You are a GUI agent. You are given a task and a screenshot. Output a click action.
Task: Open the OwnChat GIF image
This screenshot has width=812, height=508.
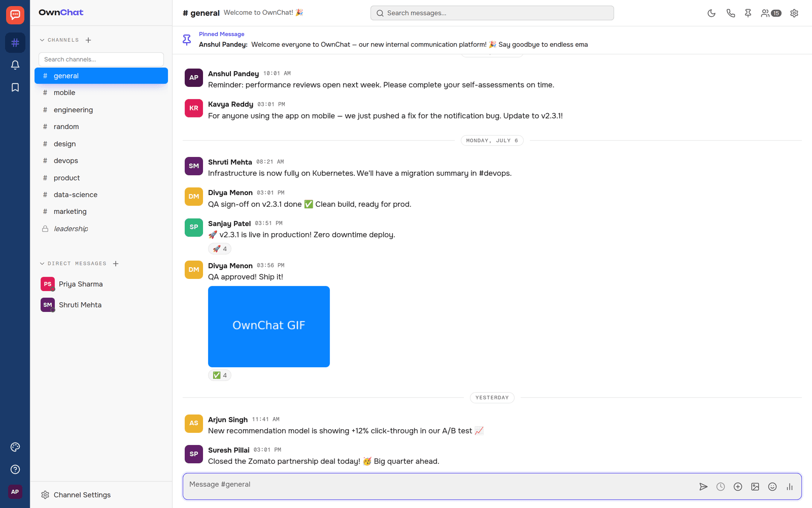pos(269,327)
